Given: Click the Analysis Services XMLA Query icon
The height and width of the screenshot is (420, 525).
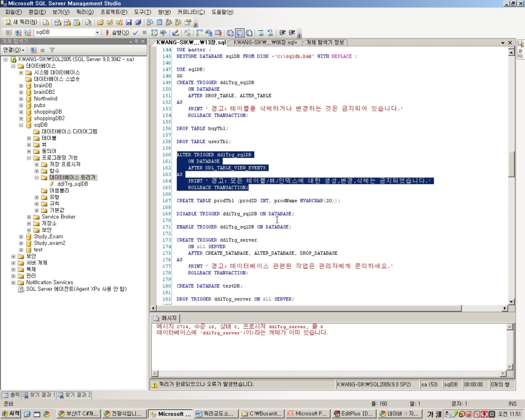Looking at the screenshot, I should [x=77, y=23].
